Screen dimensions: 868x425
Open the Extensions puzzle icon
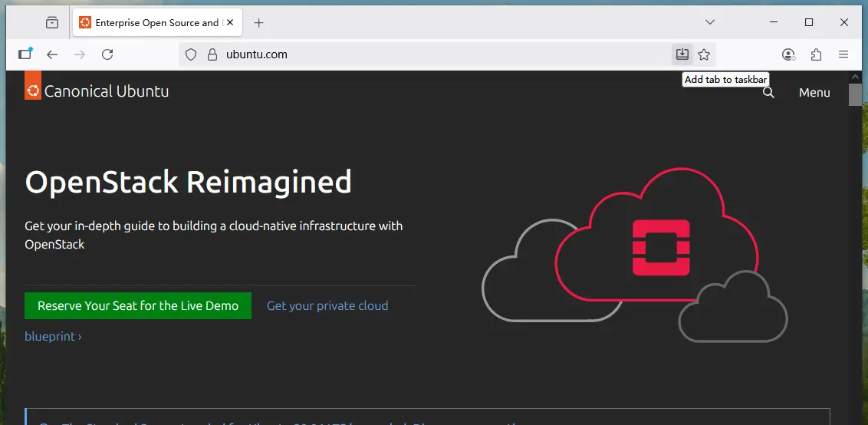[x=816, y=54]
